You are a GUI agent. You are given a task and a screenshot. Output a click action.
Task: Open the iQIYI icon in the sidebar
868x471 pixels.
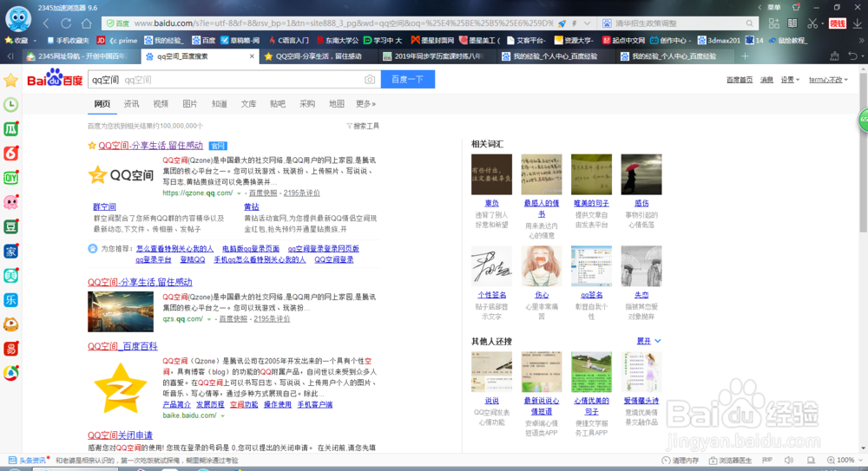[x=10, y=178]
